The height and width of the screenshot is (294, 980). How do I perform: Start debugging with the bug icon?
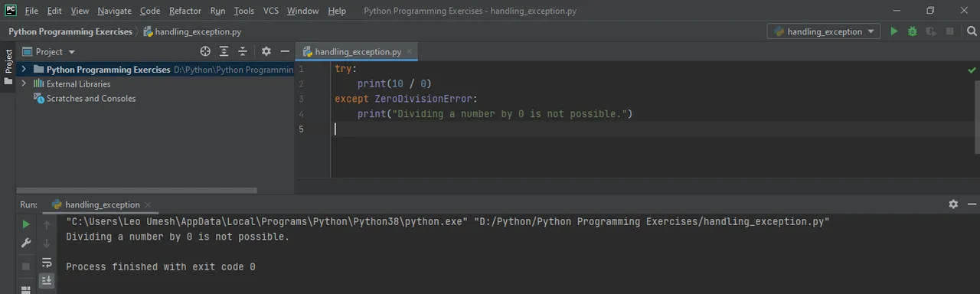click(913, 31)
